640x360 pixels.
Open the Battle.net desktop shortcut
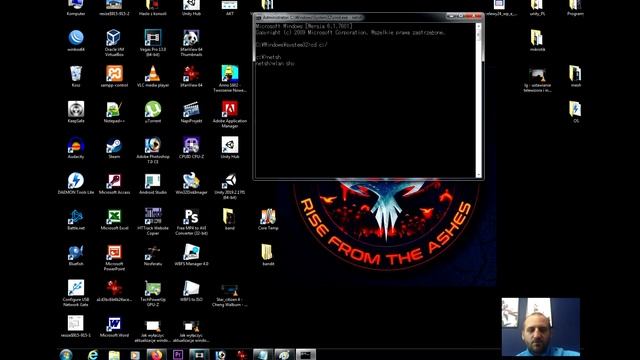(x=76, y=219)
